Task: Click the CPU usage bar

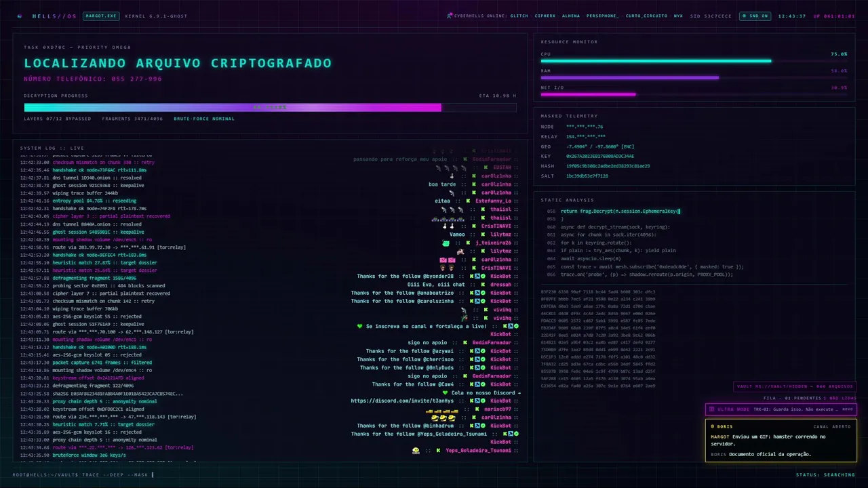Action: pos(694,61)
